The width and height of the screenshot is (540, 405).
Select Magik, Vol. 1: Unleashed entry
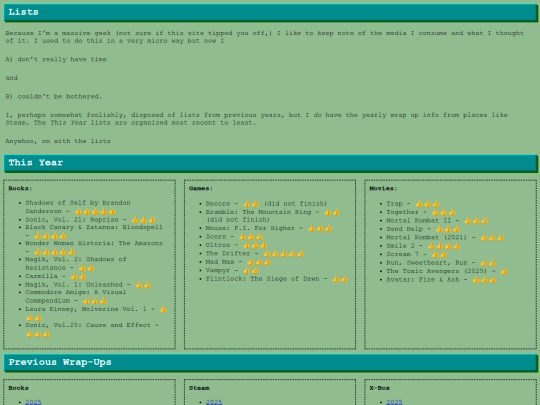click(x=88, y=284)
